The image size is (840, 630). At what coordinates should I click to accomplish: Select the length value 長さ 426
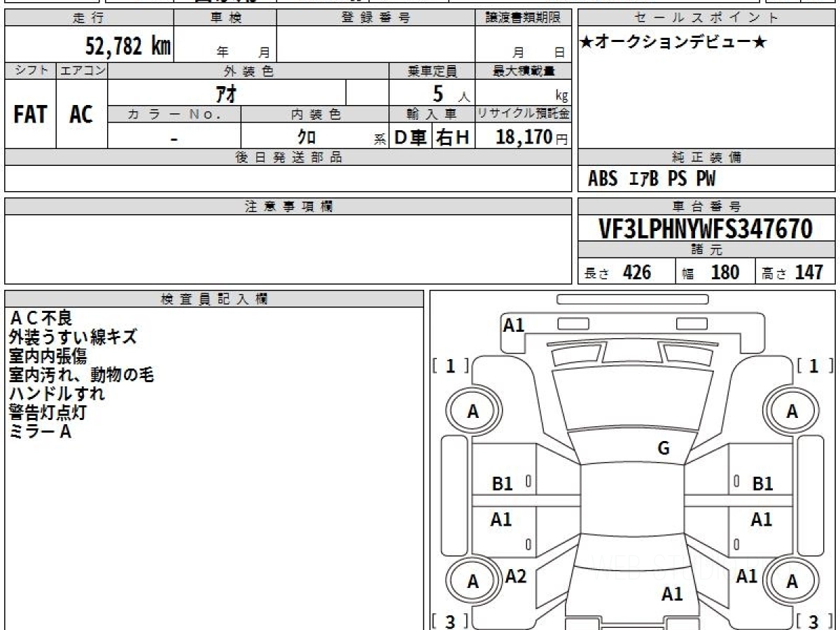(618, 272)
